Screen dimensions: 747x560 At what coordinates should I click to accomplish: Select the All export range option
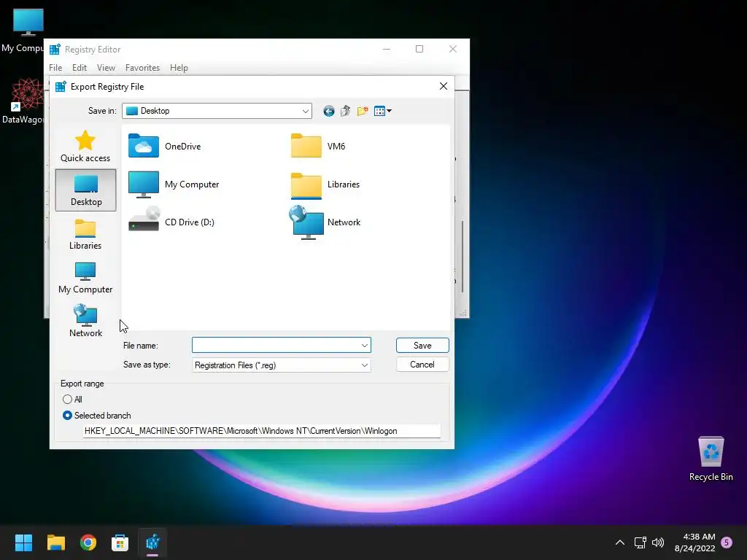pyautogui.click(x=72, y=399)
